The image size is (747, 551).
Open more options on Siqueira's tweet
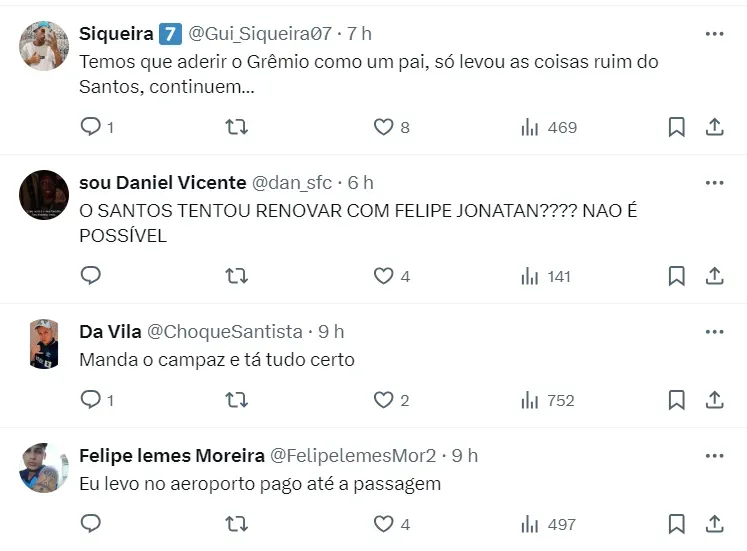(x=714, y=33)
